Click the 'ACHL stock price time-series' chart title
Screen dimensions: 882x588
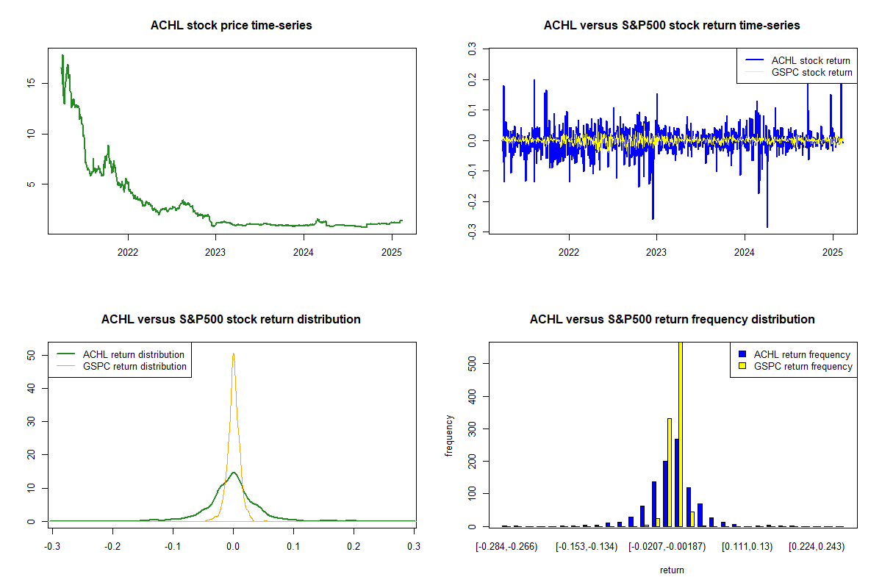tap(232, 26)
